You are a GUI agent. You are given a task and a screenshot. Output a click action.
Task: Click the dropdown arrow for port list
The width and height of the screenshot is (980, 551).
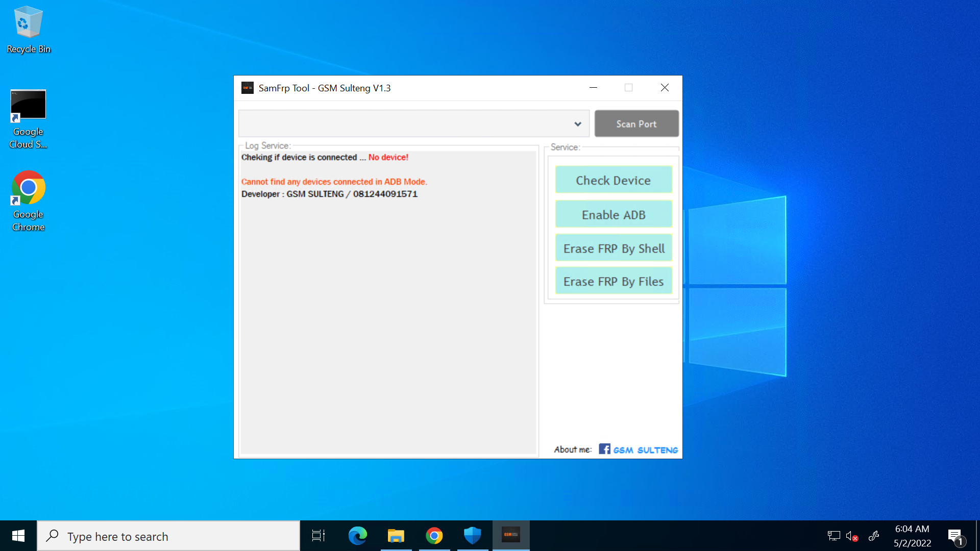click(577, 124)
